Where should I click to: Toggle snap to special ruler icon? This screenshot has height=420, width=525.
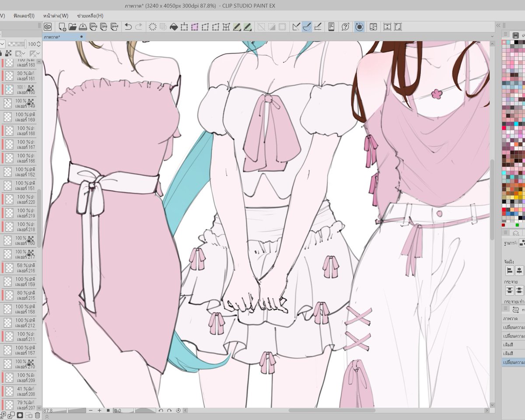(x=307, y=27)
